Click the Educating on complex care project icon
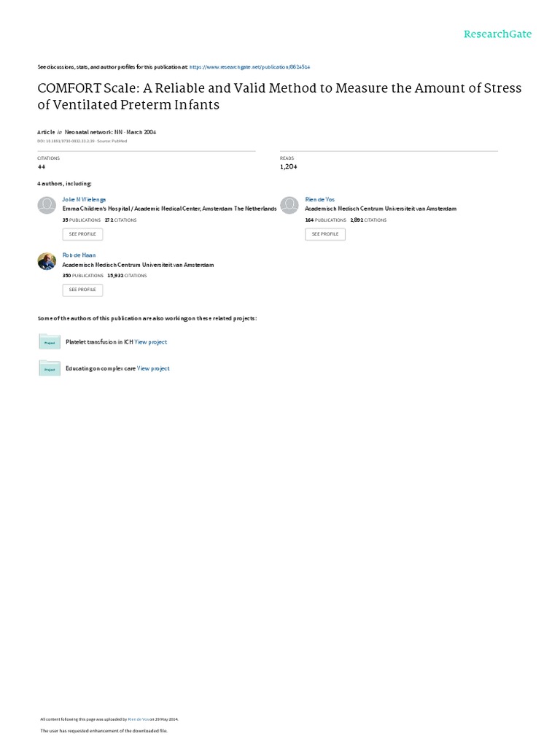 click(49, 368)
